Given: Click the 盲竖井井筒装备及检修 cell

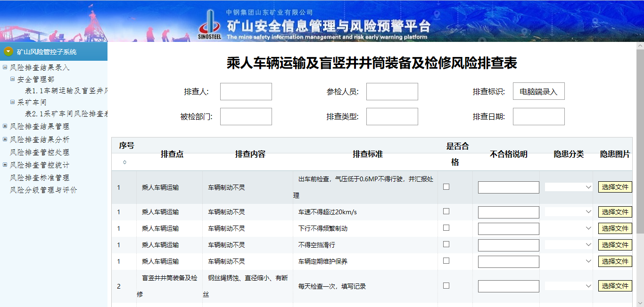Looking at the screenshot, I should (170, 286).
